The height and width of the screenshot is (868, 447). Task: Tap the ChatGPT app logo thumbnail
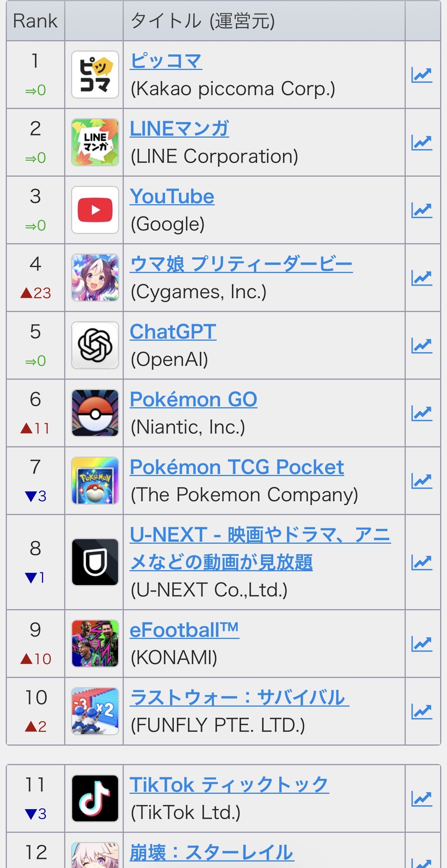(x=95, y=346)
